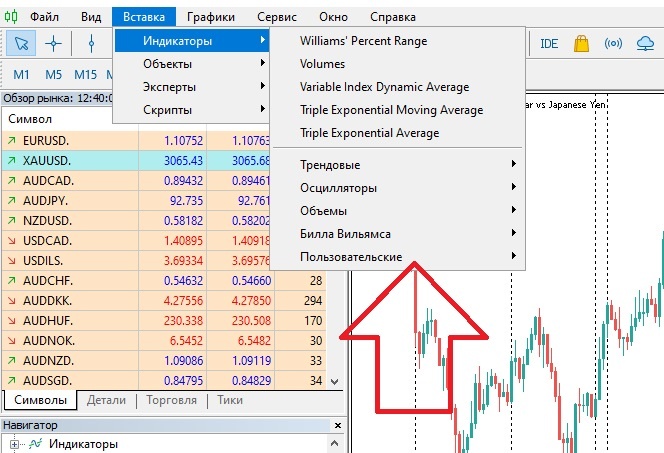Expand the Объекты submenu

coord(192,64)
